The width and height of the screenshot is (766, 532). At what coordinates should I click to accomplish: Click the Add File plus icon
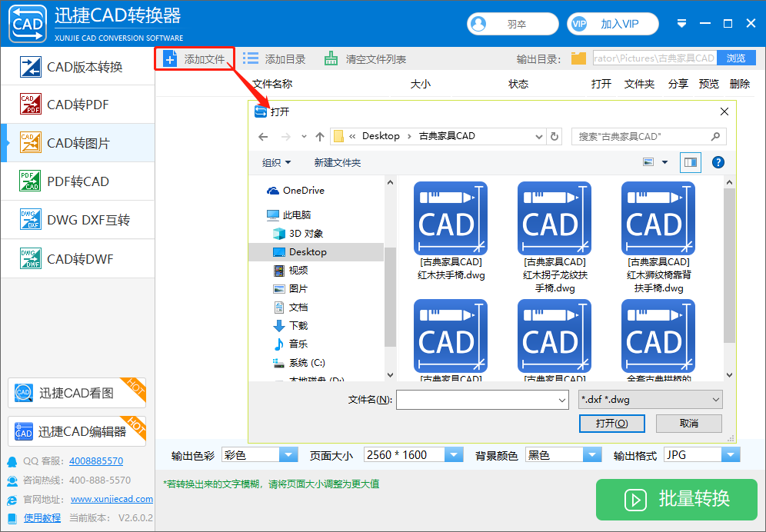pyautogui.click(x=170, y=59)
